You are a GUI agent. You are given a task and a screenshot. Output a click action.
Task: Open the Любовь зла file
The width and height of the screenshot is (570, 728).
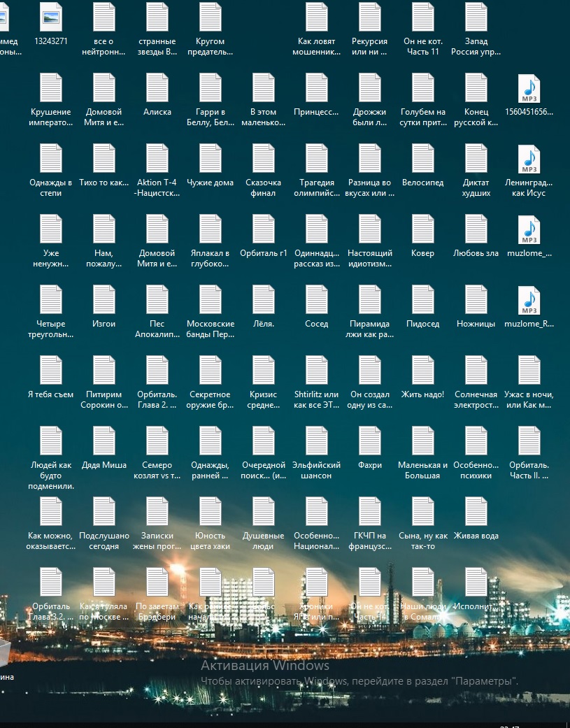[x=476, y=230]
